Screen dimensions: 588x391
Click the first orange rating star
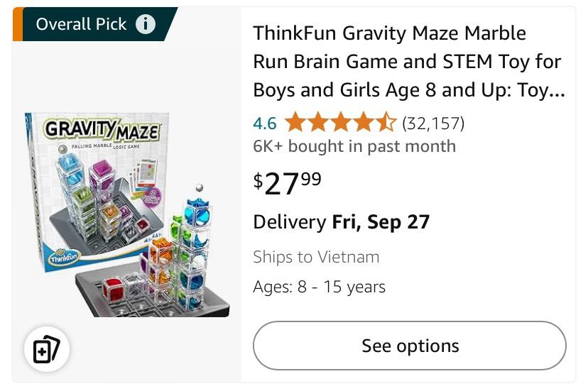[x=295, y=123]
